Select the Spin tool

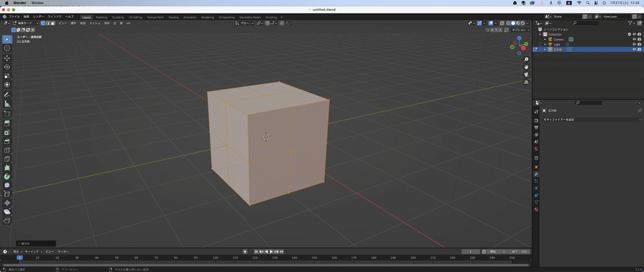tap(7, 176)
